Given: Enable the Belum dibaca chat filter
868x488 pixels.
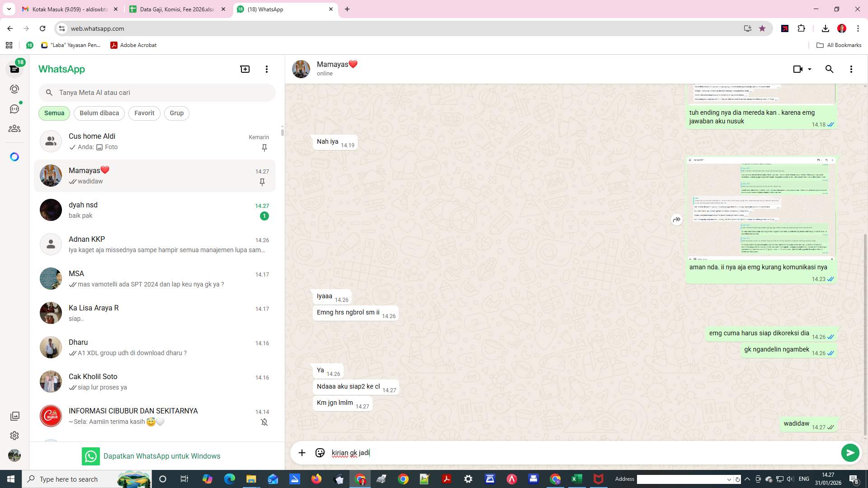Looking at the screenshot, I should [x=99, y=113].
